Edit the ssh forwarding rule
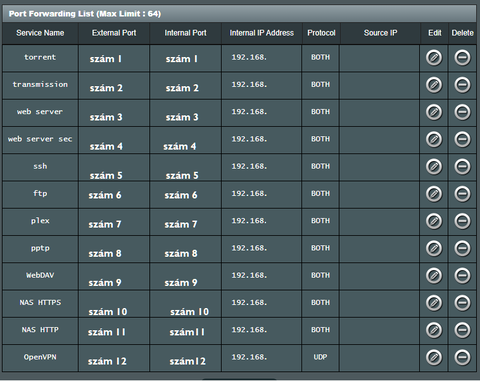 click(x=434, y=167)
